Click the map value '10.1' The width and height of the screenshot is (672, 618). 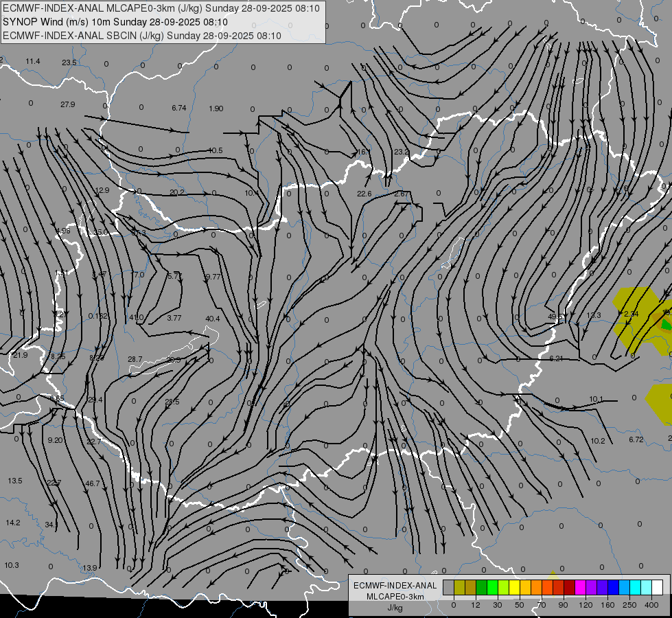tap(596, 399)
